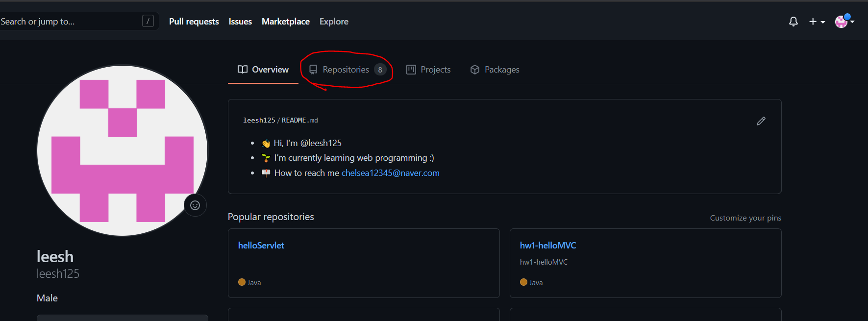Viewport: 868px width, 321px height.
Task: Click the username leesh125 under the name
Action: [58, 273]
